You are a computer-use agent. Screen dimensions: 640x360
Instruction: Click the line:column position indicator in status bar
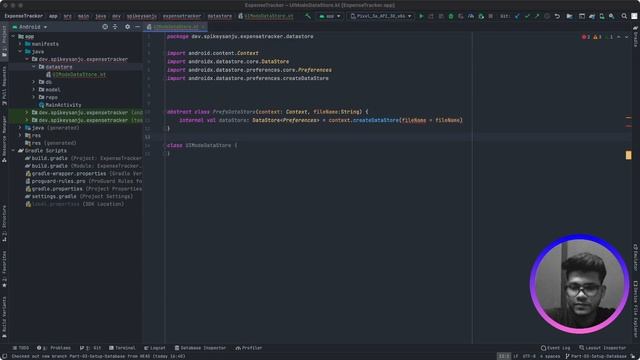pyautogui.click(x=504, y=356)
